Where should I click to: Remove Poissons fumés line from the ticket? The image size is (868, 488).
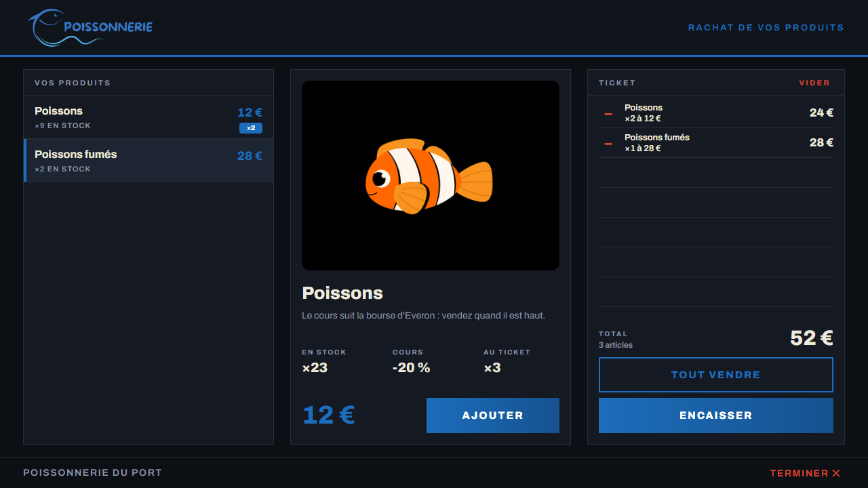tap(608, 143)
